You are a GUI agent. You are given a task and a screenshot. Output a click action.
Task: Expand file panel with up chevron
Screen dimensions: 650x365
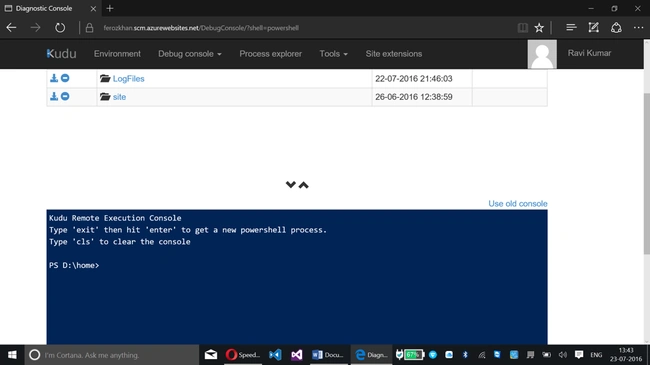click(x=303, y=185)
